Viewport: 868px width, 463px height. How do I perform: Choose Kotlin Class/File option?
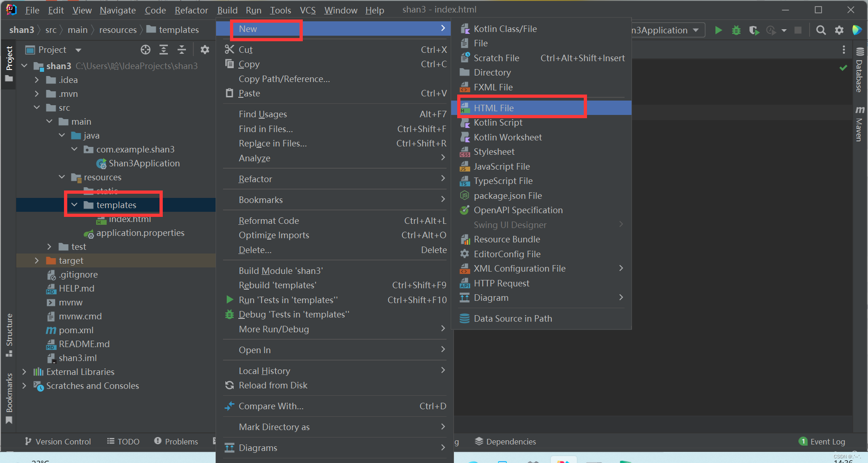[542, 29]
